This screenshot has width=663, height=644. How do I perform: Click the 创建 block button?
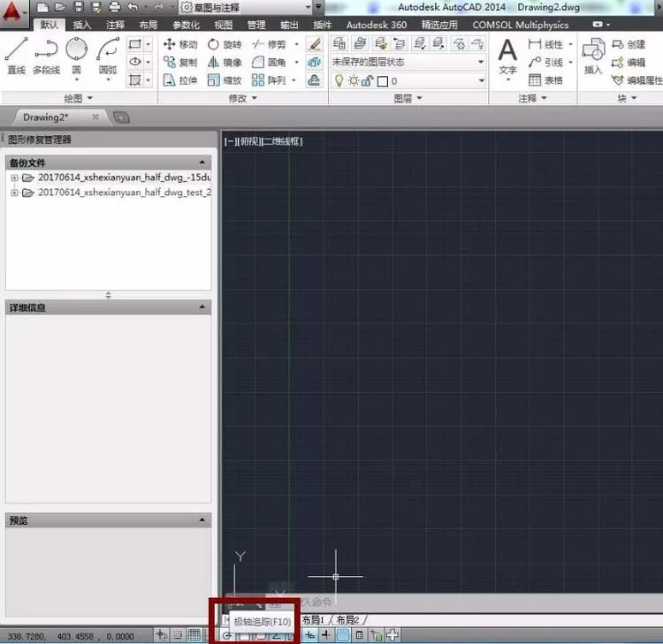pyautogui.click(x=629, y=44)
